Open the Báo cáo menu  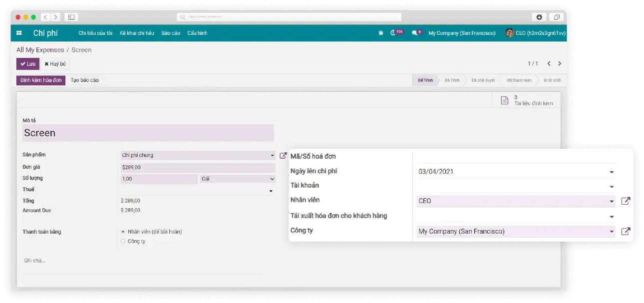pyautogui.click(x=171, y=33)
